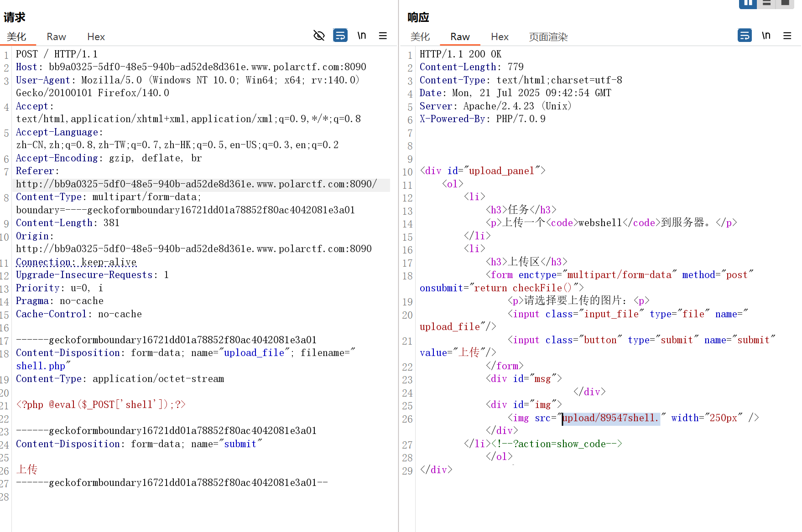Click the Upgrade-Insecure-Requests header
Viewport: 802px width, 532px height.
click(92, 275)
